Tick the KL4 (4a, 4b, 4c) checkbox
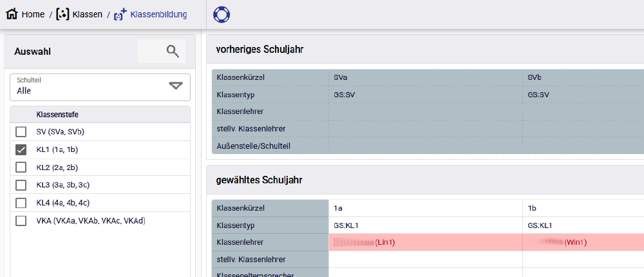644x277 pixels. [x=21, y=203]
